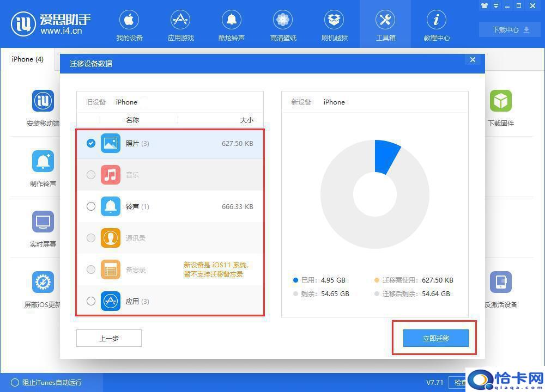Click the 旧设备 iPhone label
Image resolution: width=545 pixels, height=392 pixels.
point(112,102)
